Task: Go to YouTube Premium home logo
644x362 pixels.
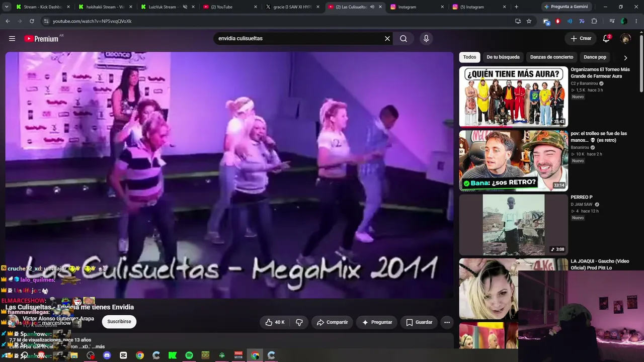Action: [41, 39]
